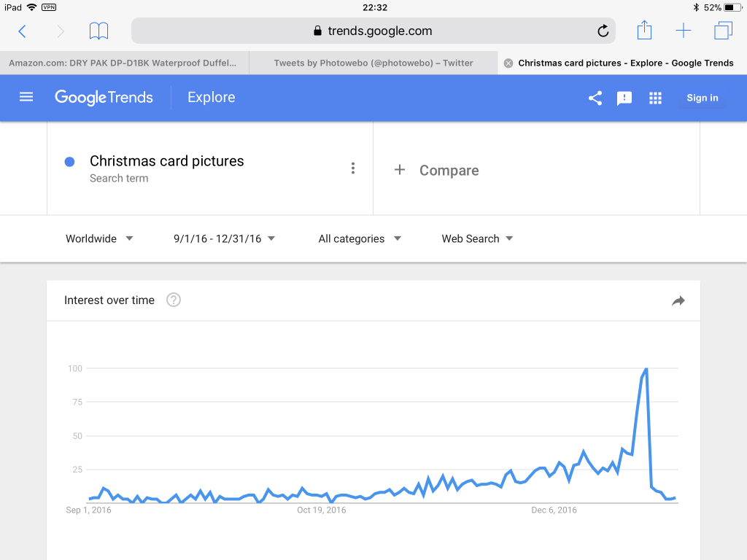The height and width of the screenshot is (560, 747).
Task: Click the share icon in Trends header
Action: (595, 98)
